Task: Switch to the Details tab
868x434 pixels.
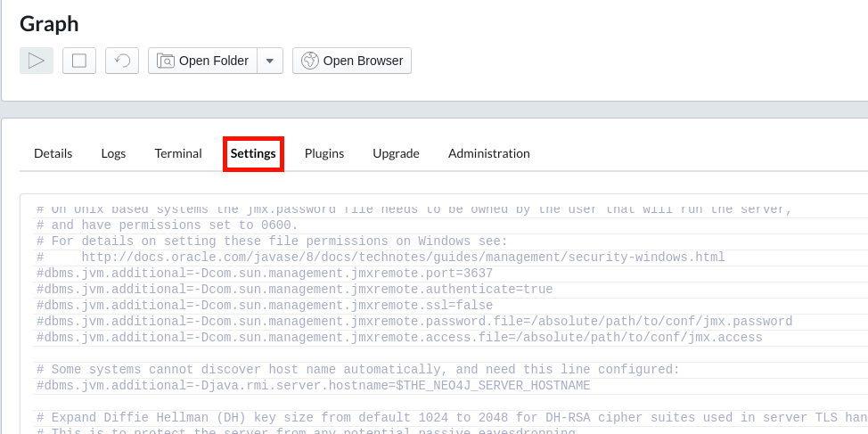Action: 53,153
